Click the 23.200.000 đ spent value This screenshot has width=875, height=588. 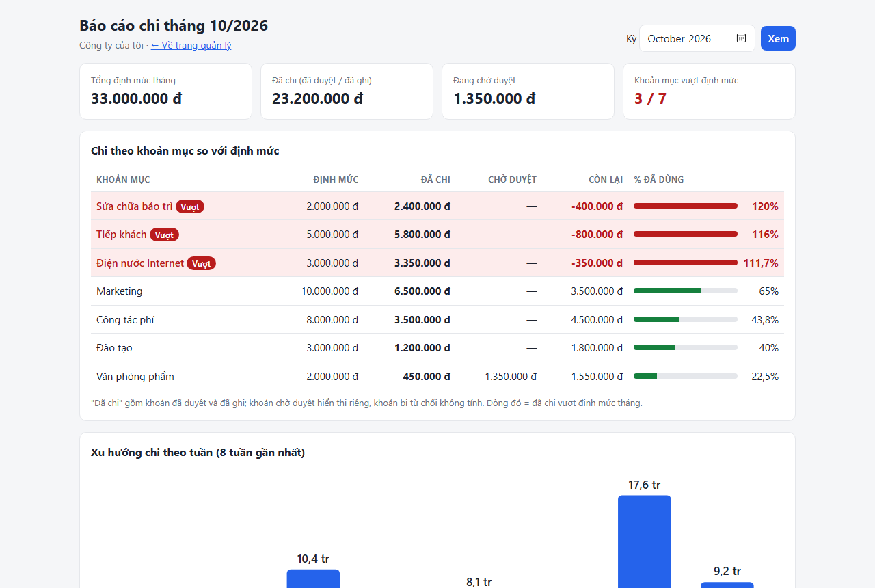point(317,98)
